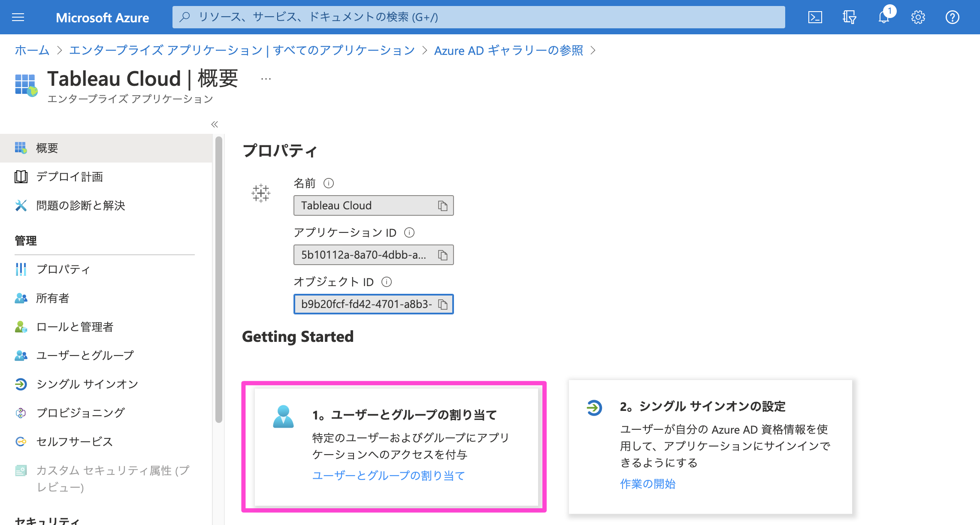Copy the アプリケーション ID value
The width and height of the screenshot is (980, 525).
(443, 255)
